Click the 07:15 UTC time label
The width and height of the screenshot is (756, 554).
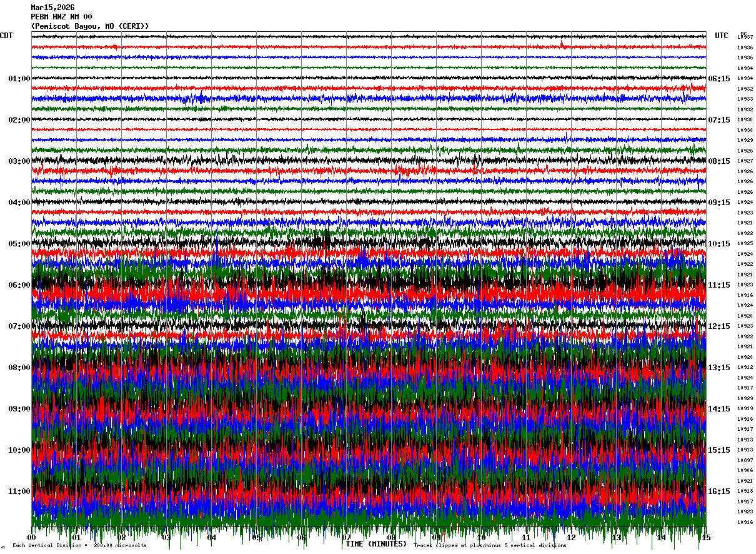click(x=719, y=120)
